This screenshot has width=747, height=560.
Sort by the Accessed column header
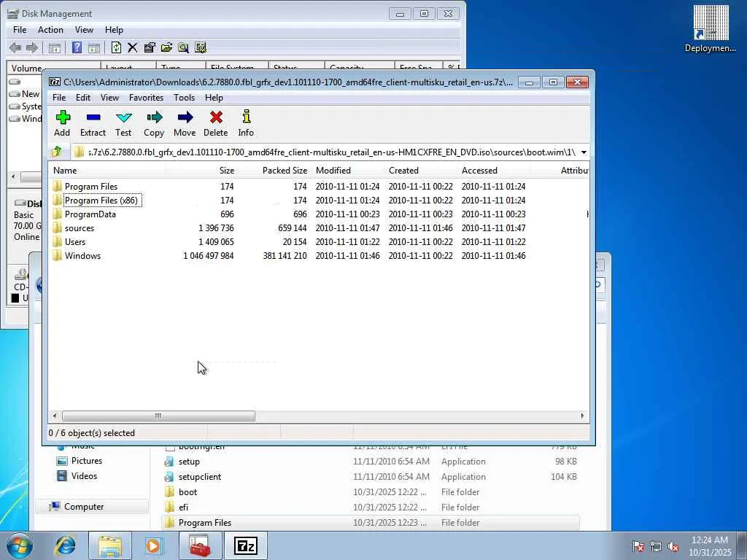coord(494,171)
